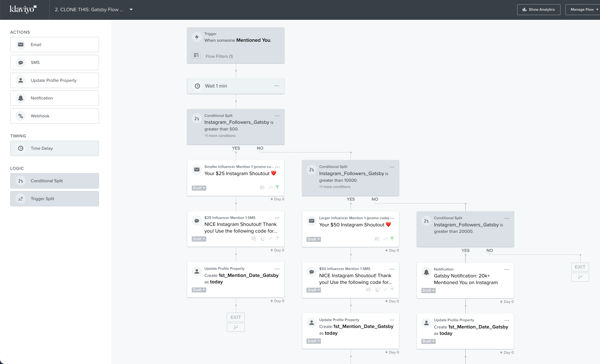Viewport: 600px width, 364px height.
Task: Click '+1 more conditions' on greater than 10000 split
Action: point(335,187)
